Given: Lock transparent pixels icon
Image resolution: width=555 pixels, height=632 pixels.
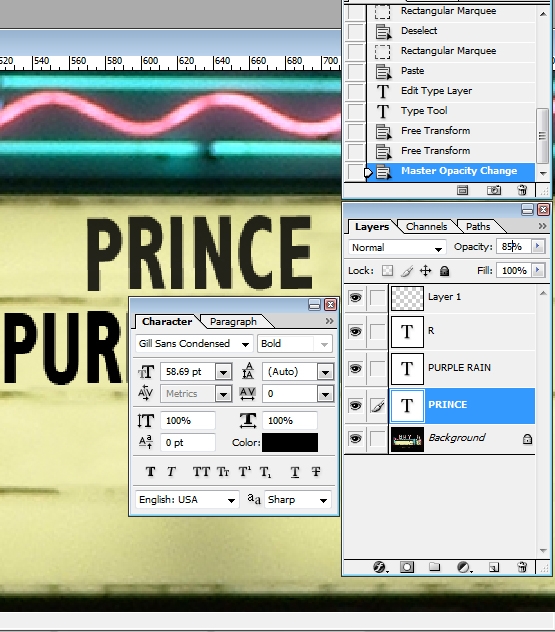Looking at the screenshot, I should (387, 270).
